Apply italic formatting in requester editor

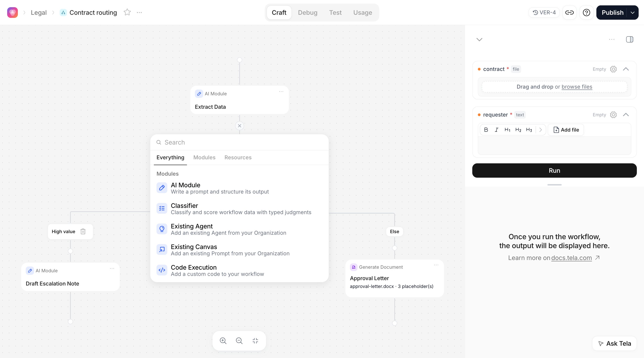(496, 130)
